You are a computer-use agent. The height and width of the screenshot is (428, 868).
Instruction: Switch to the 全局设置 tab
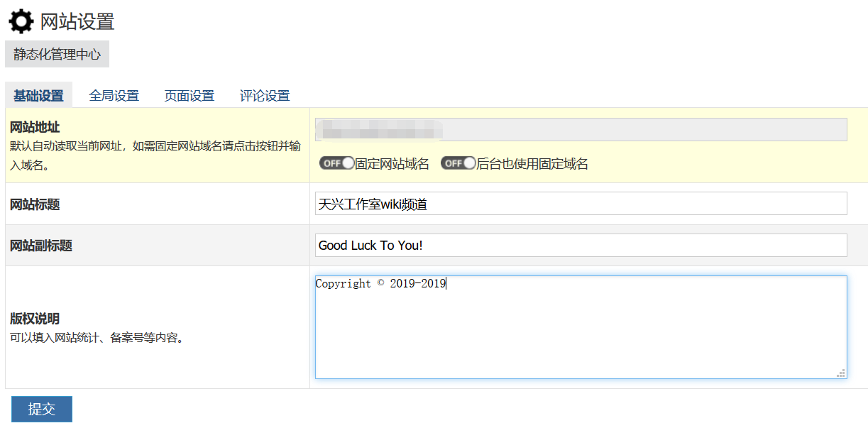point(114,96)
